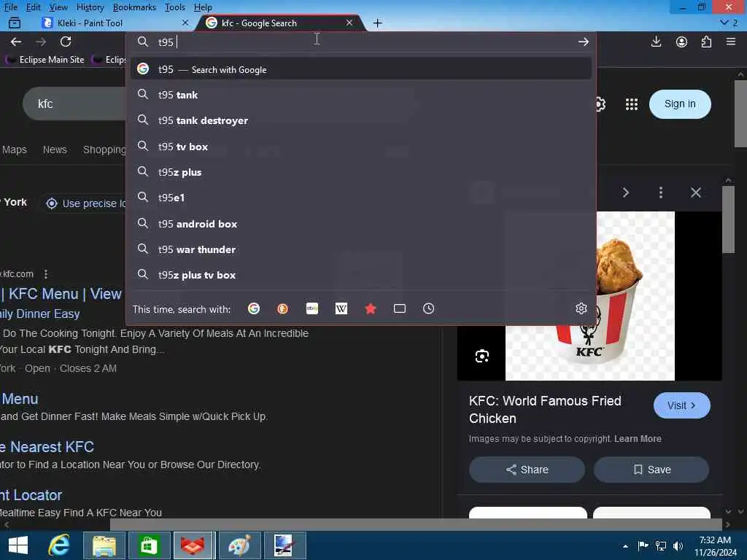This screenshot has width=747, height=560.
Task: Switch to the Maps search tab
Action: pos(15,149)
